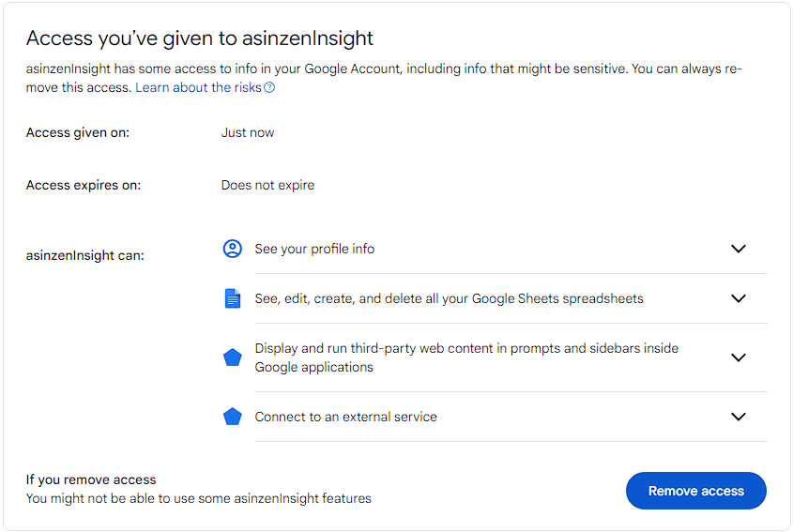Expand the Connect to an external service chevron

[739, 417]
